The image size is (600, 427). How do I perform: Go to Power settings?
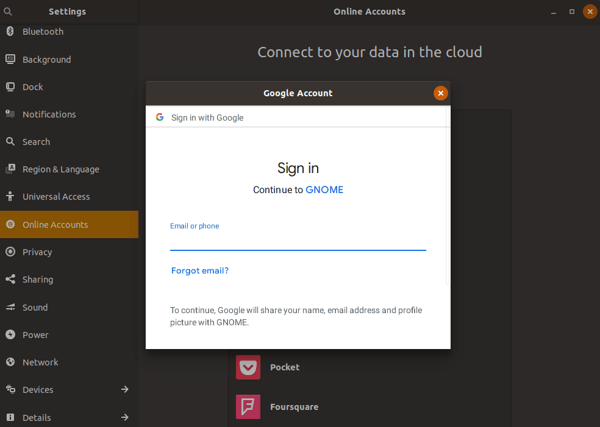click(69, 334)
